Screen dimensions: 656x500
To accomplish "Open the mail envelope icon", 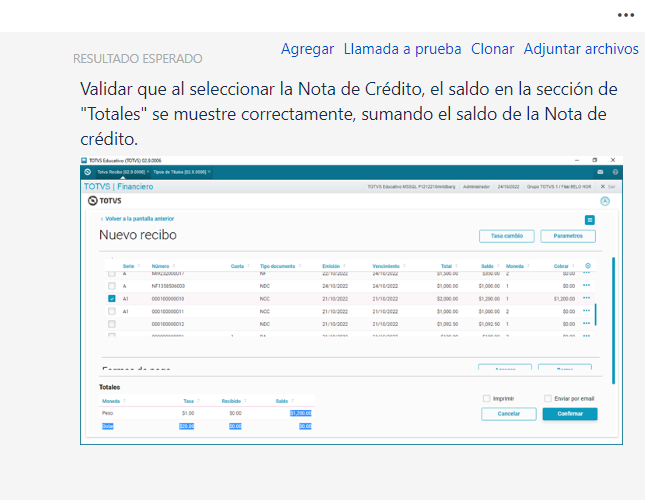I will pyautogui.click(x=600, y=172).
